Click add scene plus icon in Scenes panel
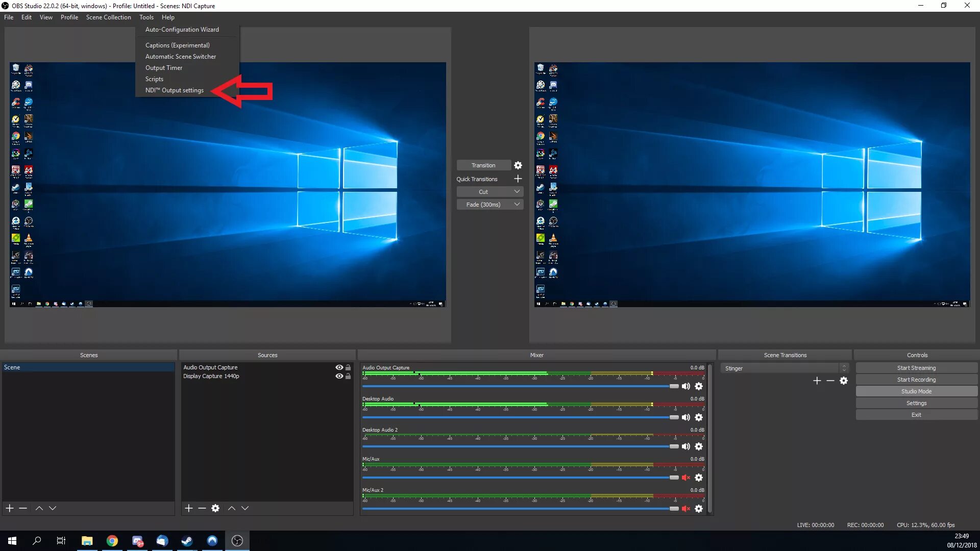Screen dimensions: 980x551 tap(9, 508)
